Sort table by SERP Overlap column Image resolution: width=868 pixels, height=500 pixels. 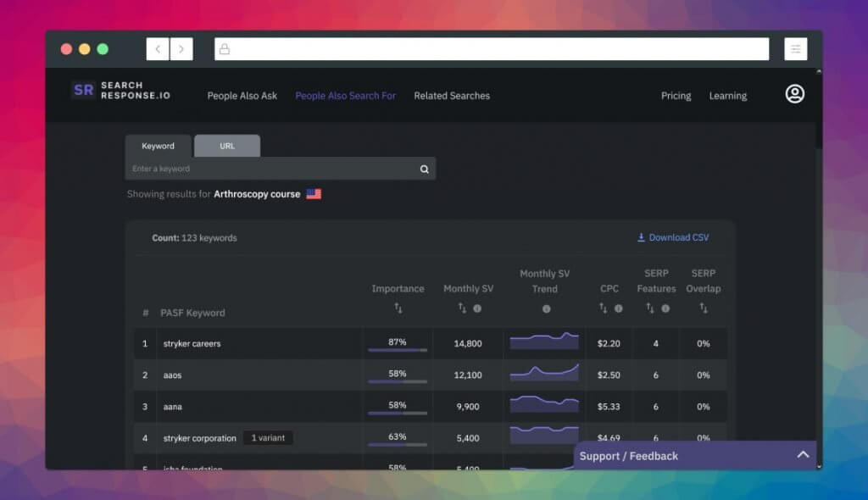coord(704,308)
